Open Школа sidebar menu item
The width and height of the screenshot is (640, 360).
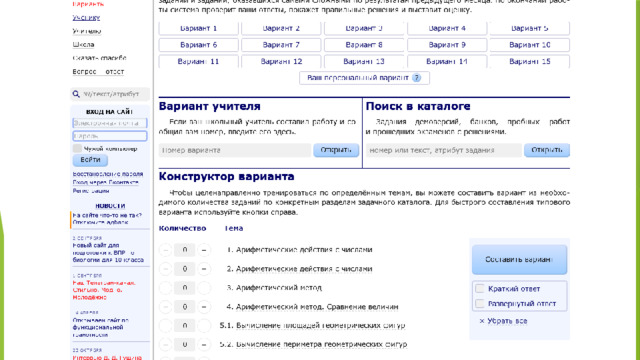click(x=83, y=44)
